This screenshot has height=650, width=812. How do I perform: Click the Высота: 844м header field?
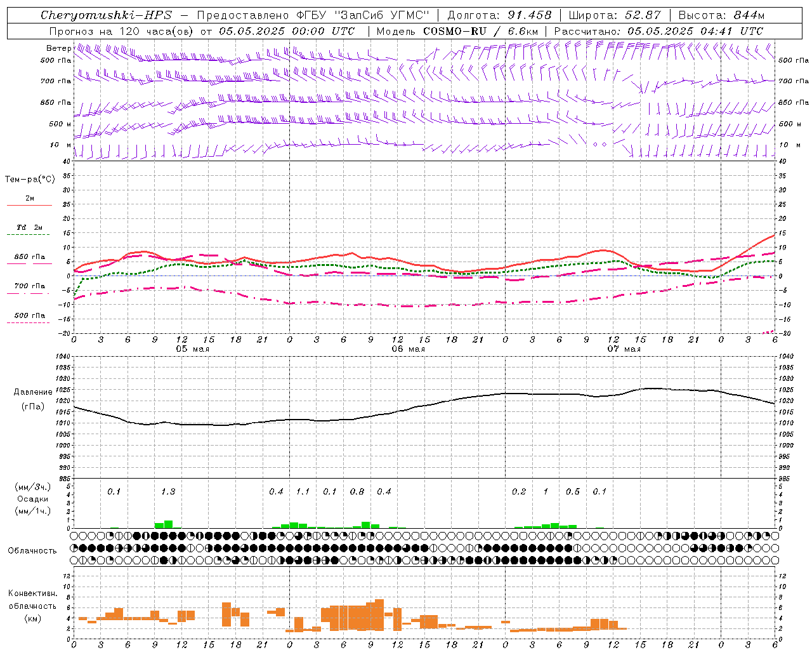click(721, 15)
